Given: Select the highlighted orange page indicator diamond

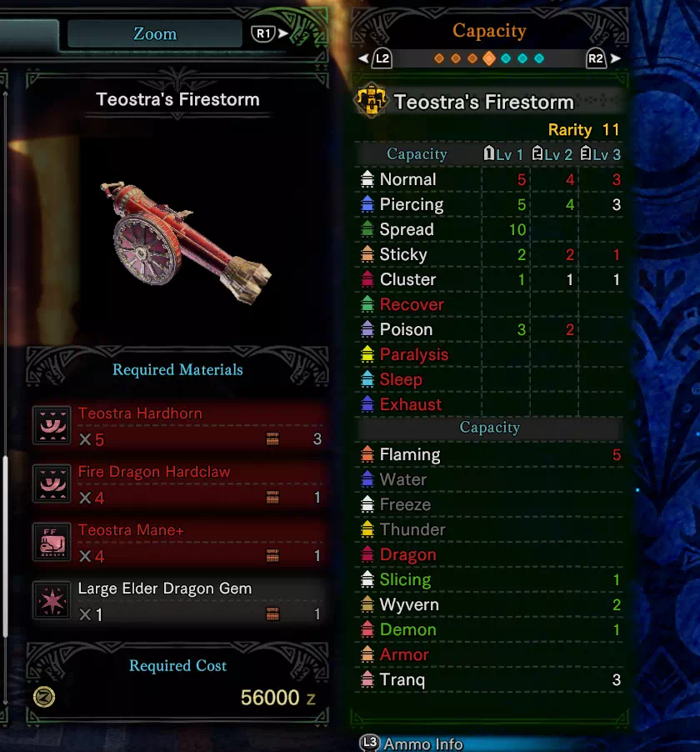Looking at the screenshot, I should (x=489, y=58).
